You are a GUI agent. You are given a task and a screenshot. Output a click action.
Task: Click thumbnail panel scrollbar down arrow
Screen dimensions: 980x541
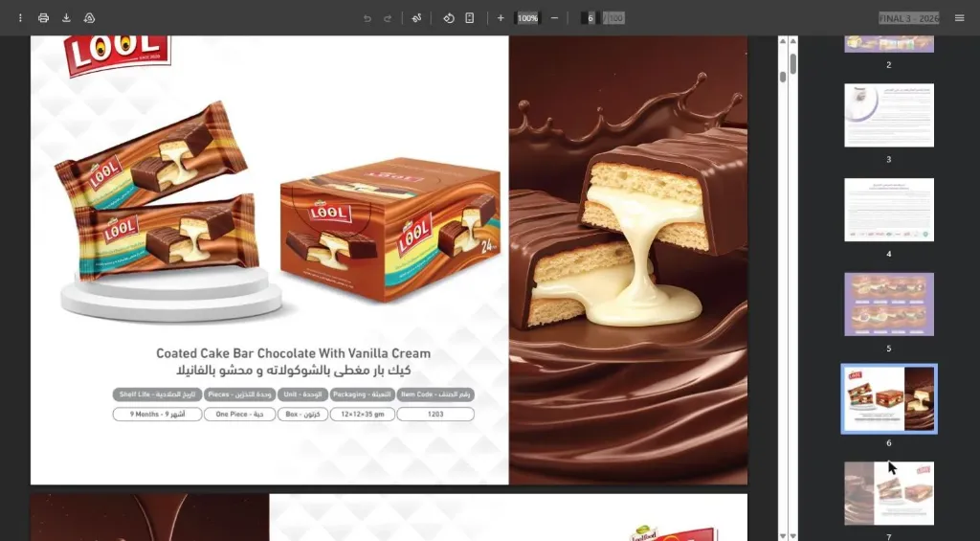click(793, 536)
